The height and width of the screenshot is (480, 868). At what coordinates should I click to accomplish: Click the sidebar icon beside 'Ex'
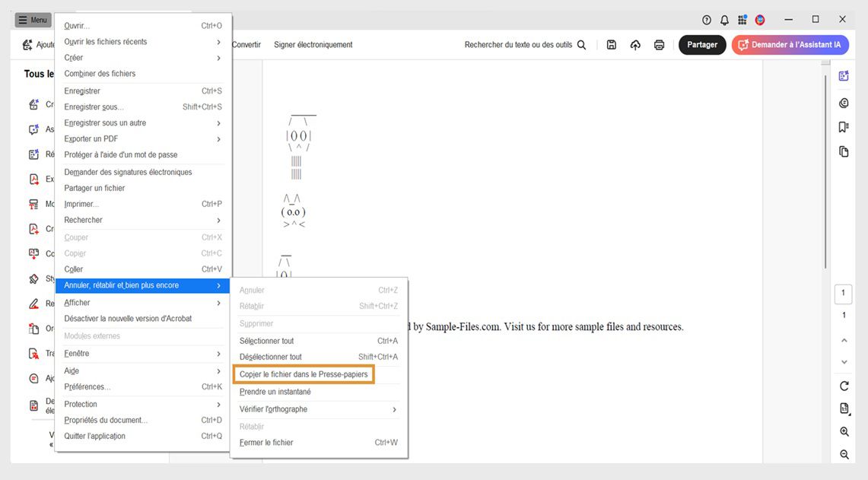pos(33,179)
